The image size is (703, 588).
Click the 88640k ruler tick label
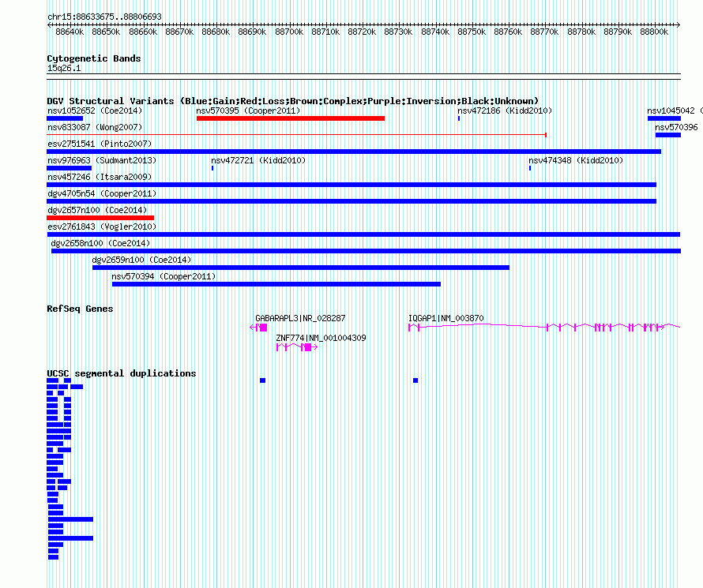pos(70,32)
